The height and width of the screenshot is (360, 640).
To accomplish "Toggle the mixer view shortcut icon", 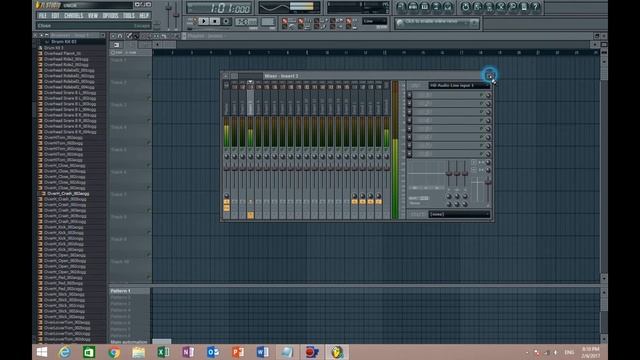I will tap(448, 7).
